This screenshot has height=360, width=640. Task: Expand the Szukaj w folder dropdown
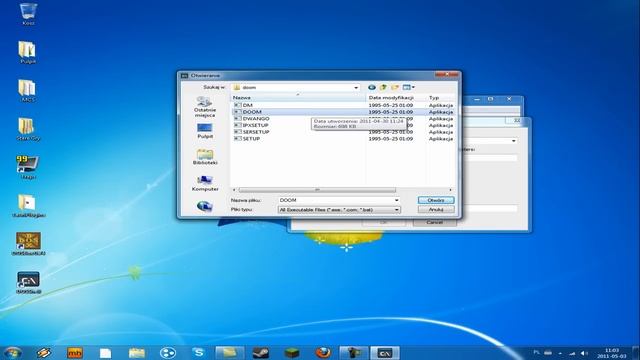[356, 87]
